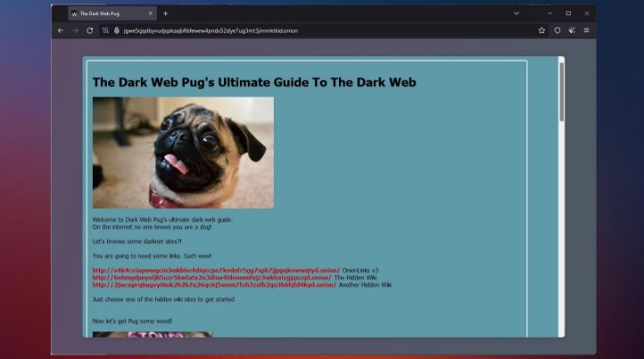Image resolution: width=644 pixels, height=359 pixels.
Task: Click the pug photo
Action: [183, 153]
